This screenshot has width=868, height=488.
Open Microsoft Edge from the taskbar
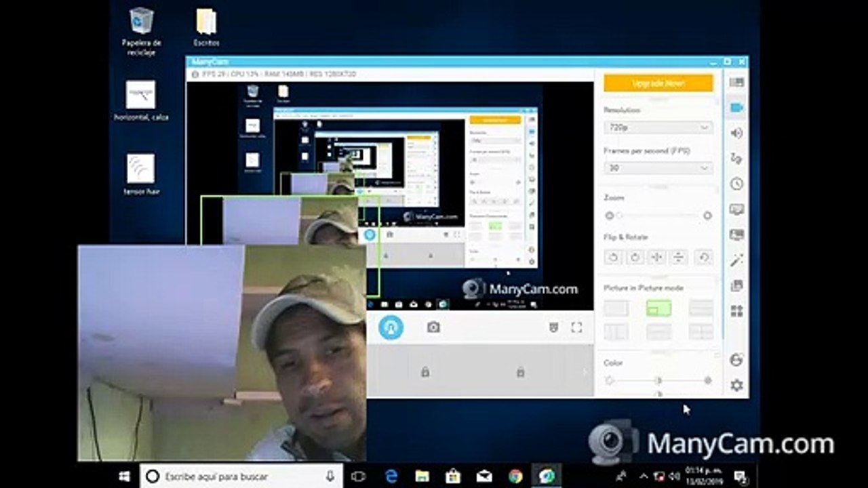point(391,476)
